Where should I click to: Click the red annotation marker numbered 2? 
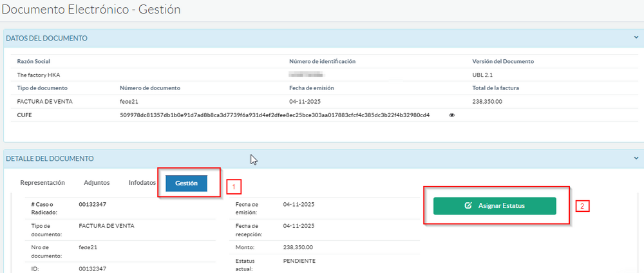pos(583,207)
